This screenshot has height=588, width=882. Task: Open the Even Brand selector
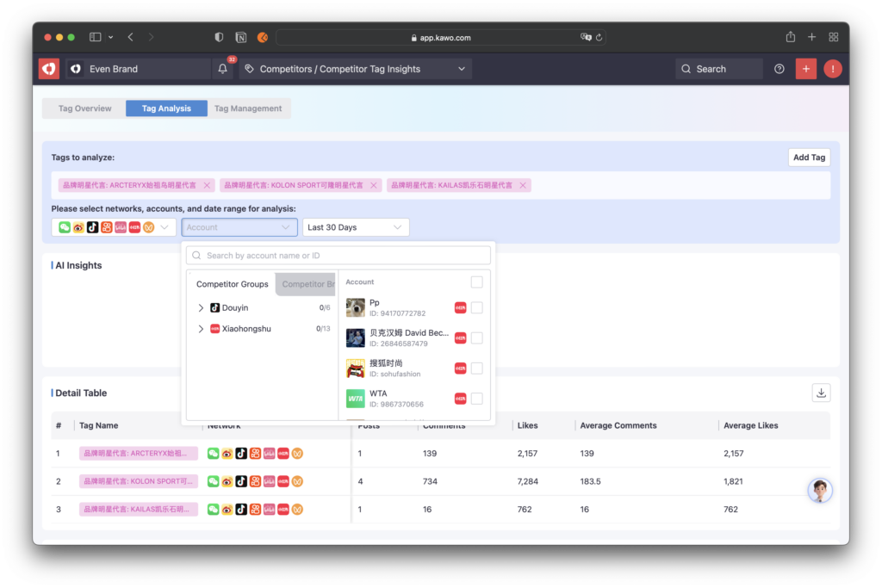[138, 69]
